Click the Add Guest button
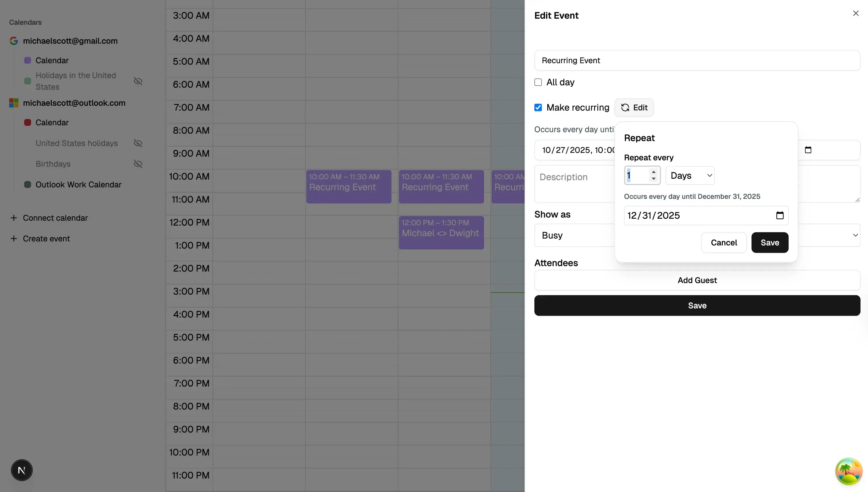Viewport: 868px width, 492px height. click(697, 280)
